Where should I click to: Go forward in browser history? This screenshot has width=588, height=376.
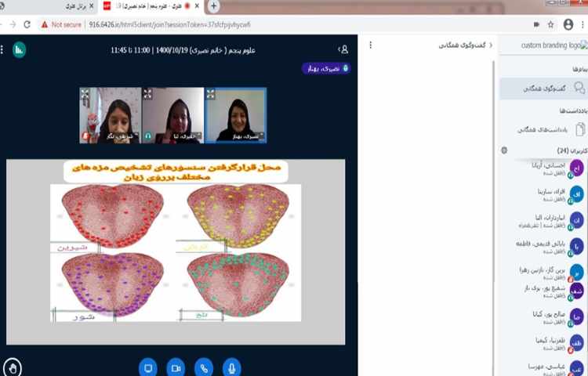[13, 24]
